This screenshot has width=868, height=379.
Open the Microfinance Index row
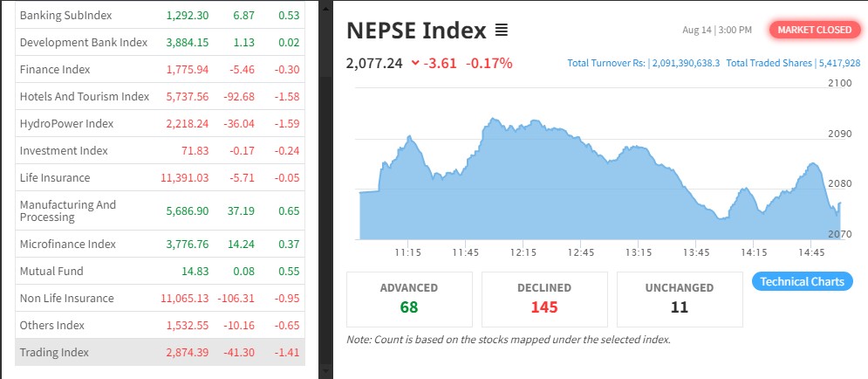pyautogui.click(x=68, y=245)
